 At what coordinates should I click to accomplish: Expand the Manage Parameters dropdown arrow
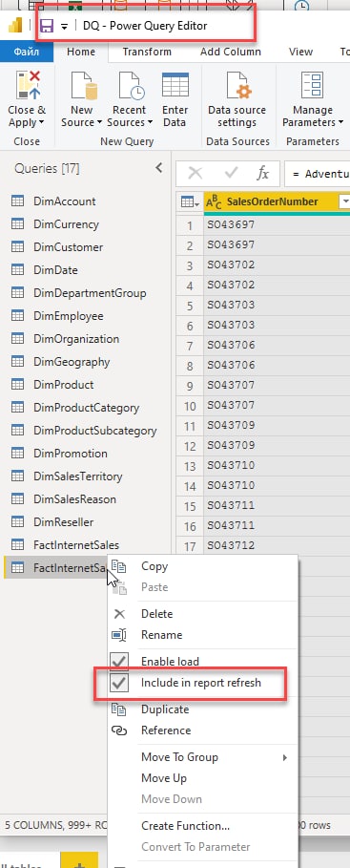point(340,123)
